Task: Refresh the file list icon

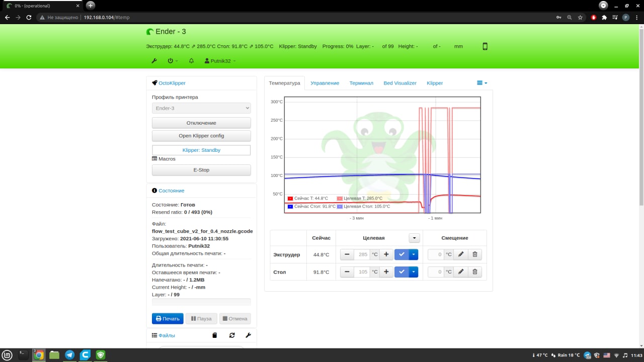Action: (232, 335)
